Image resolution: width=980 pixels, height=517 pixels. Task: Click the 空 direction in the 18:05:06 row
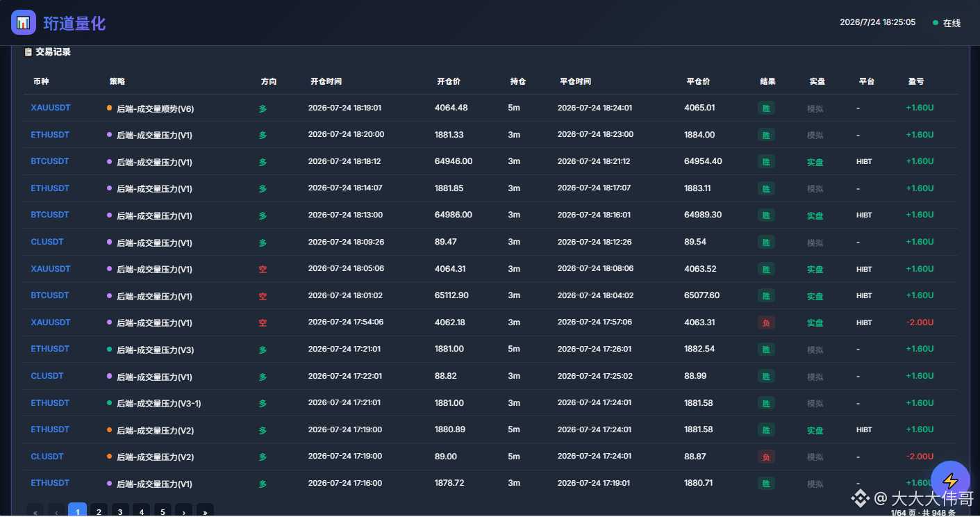coord(263,269)
